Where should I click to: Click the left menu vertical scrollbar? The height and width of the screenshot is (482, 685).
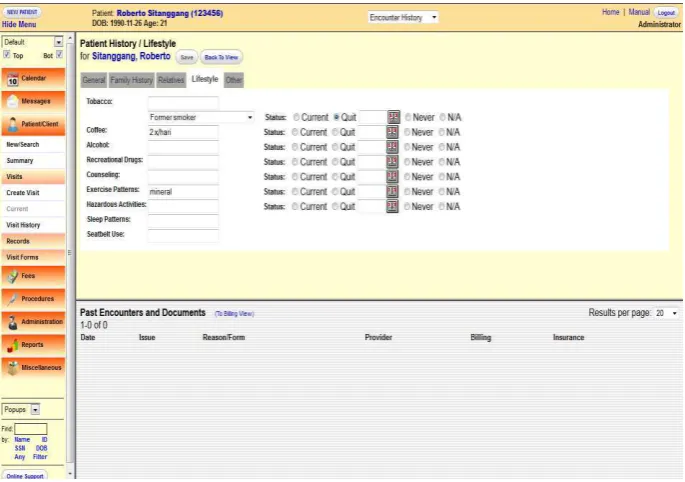click(70, 253)
